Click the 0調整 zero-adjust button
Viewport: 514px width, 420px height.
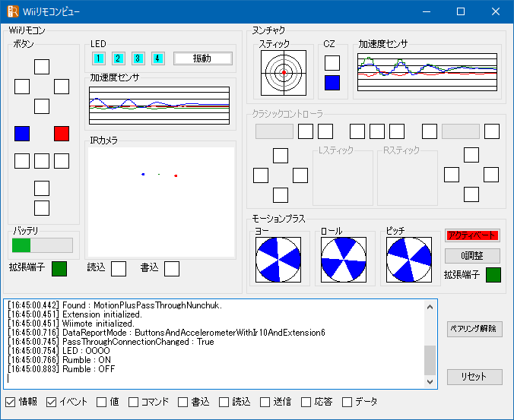[472, 256]
